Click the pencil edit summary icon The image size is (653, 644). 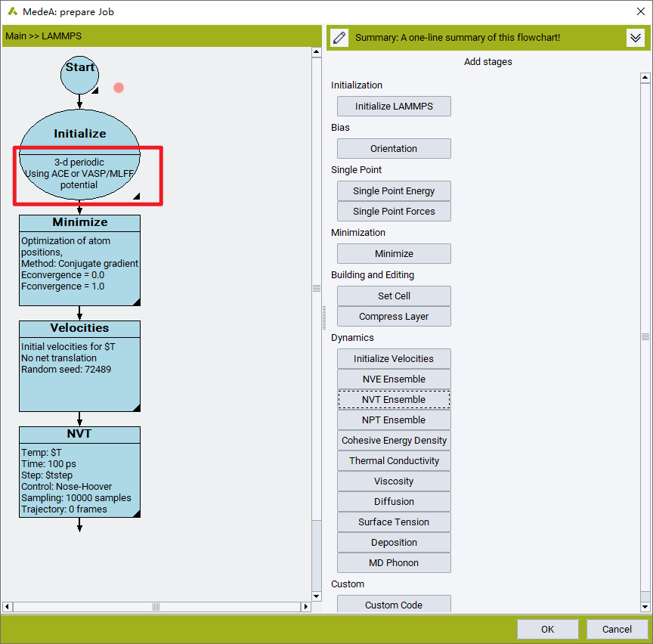[x=340, y=37]
